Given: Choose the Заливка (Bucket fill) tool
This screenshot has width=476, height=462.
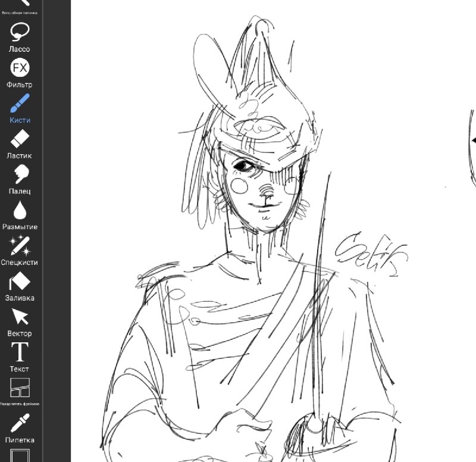Looking at the screenshot, I should [20, 286].
